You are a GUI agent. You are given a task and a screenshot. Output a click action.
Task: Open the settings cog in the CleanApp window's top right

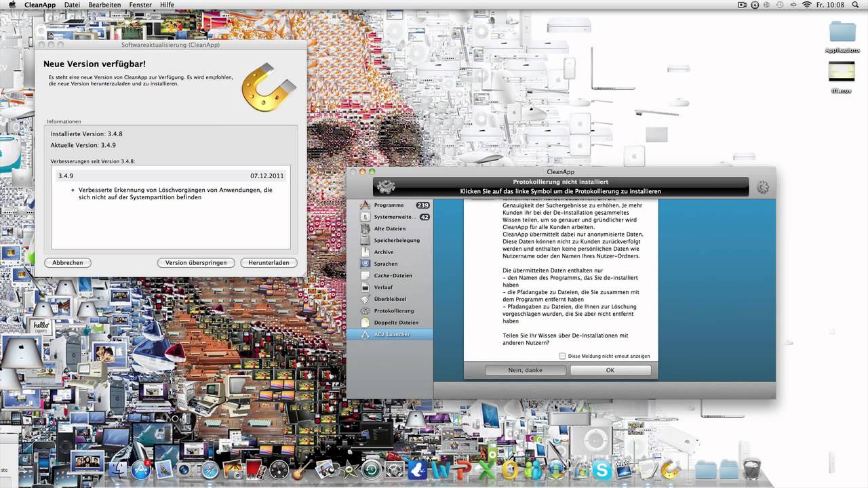762,188
